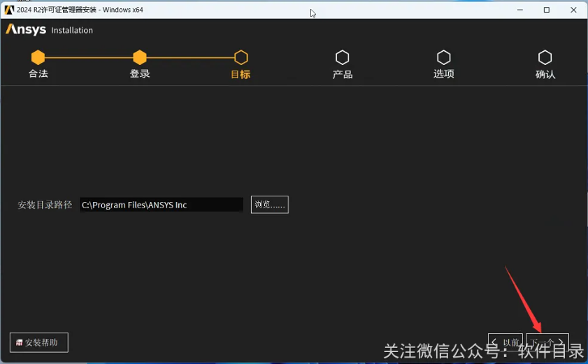Click the 合法 step hexagon icon
588x364 pixels.
coord(38,57)
